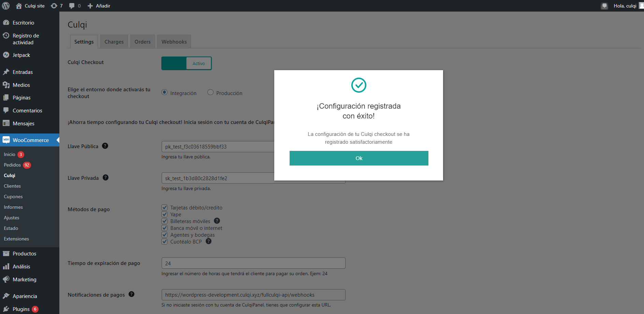Uncheck the Yape checkbox
This screenshot has height=314, width=644.
(x=164, y=214)
